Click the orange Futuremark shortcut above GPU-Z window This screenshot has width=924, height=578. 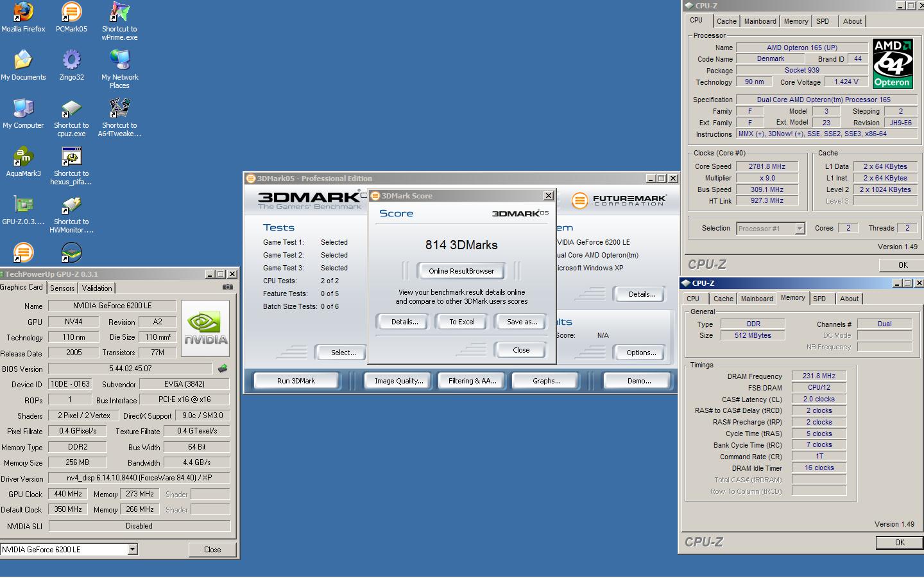[23, 252]
